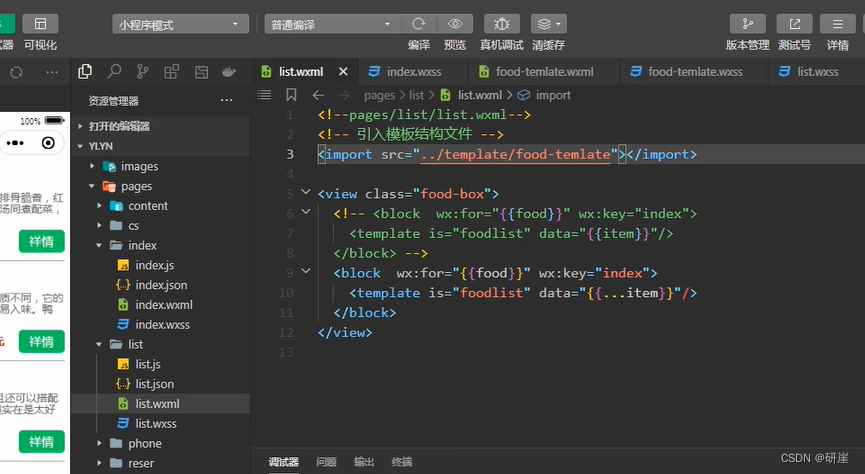
Task: Click the bookmark icon in breadcrumb bar
Action: pyautogui.click(x=291, y=95)
